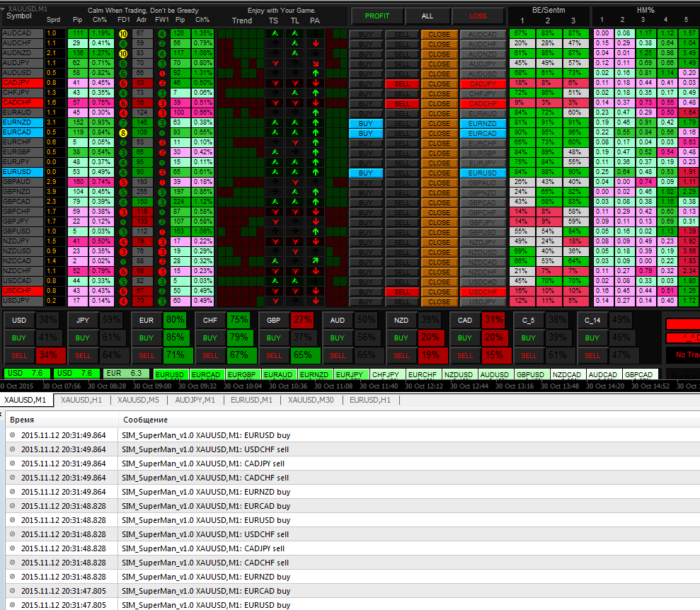Switch to the XAUUSD,M5 chart tab

point(138,401)
